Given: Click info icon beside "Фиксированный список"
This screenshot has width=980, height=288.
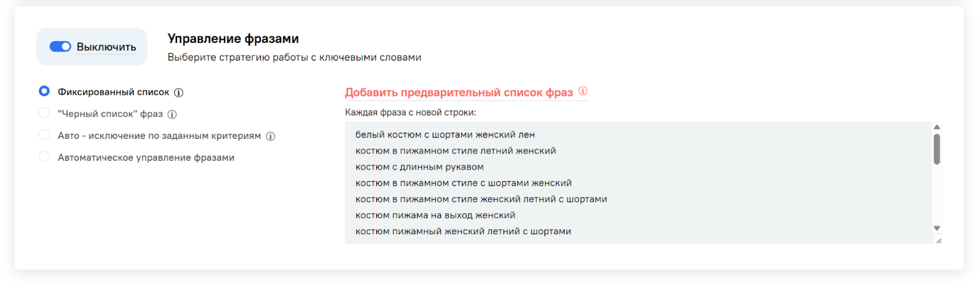Looking at the screenshot, I should (179, 93).
